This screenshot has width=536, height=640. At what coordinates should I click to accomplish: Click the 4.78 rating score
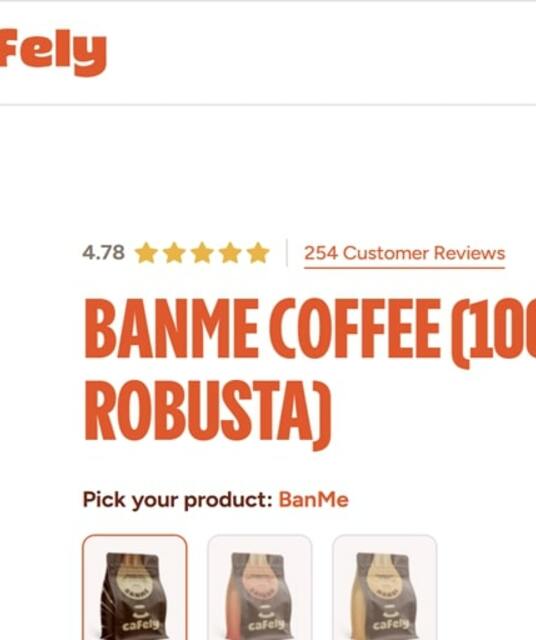click(x=103, y=253)
